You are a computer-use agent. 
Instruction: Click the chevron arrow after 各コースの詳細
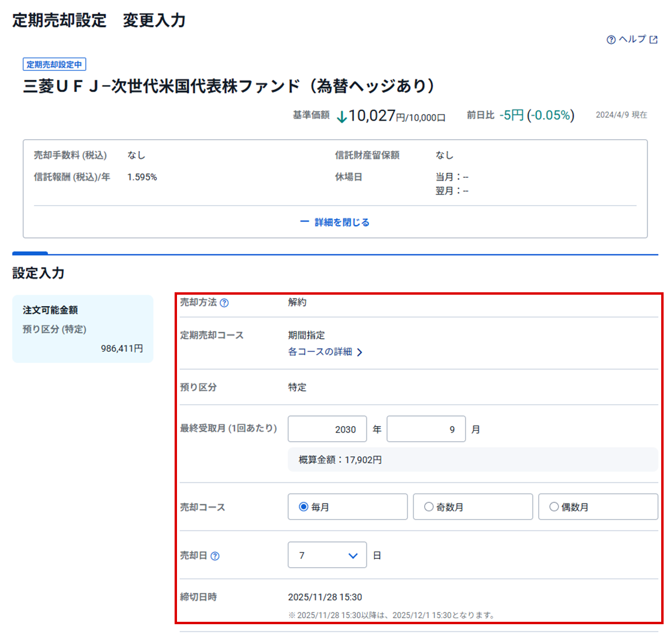(x=359, y=353)
